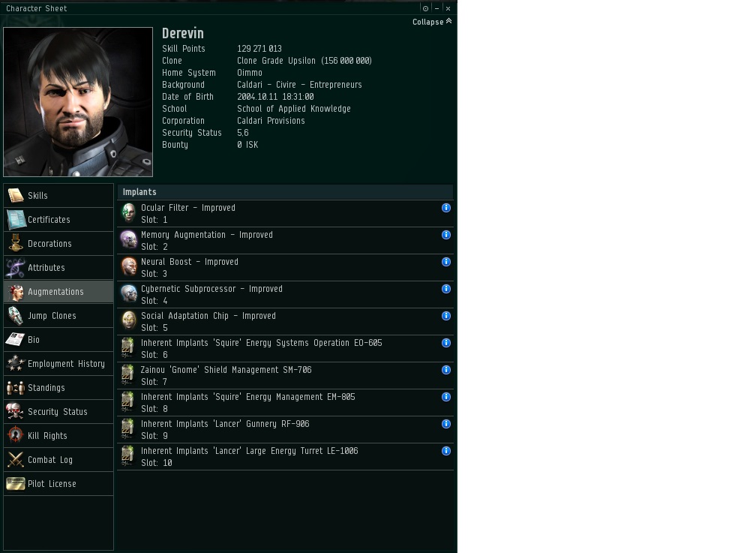Click the date of birth 2004.10.11
The width and height of the screenshot is (756, 553).
click(x=275, y=97)
